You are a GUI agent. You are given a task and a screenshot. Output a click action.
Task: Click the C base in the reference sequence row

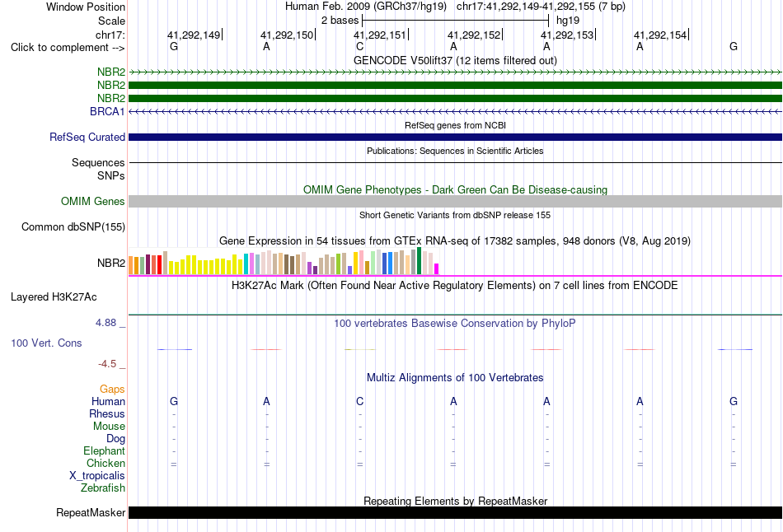point(359,46)
